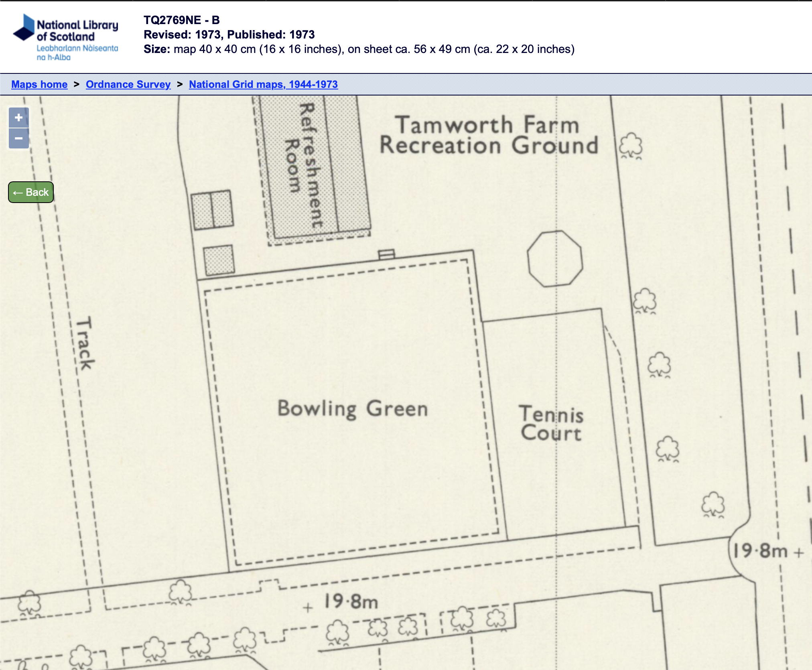The height and width of the screenshot is (670, 812).
Task: Click the small square shaded building
Action: [x=219, y=260]
